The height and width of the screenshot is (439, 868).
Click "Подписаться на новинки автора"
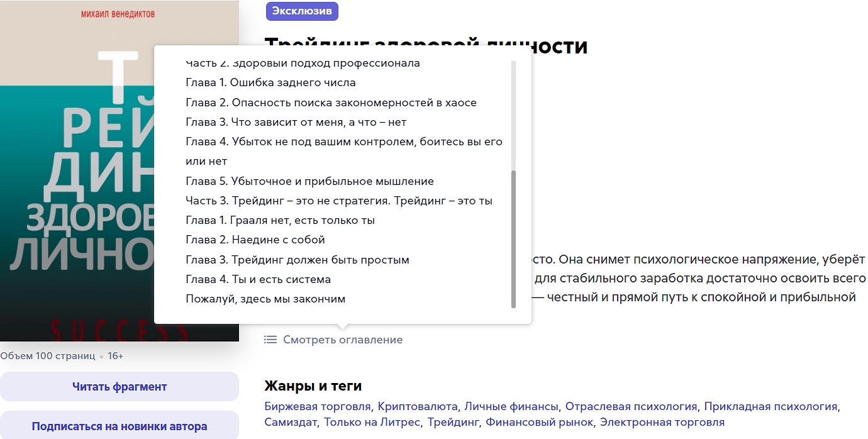[120, 425]
